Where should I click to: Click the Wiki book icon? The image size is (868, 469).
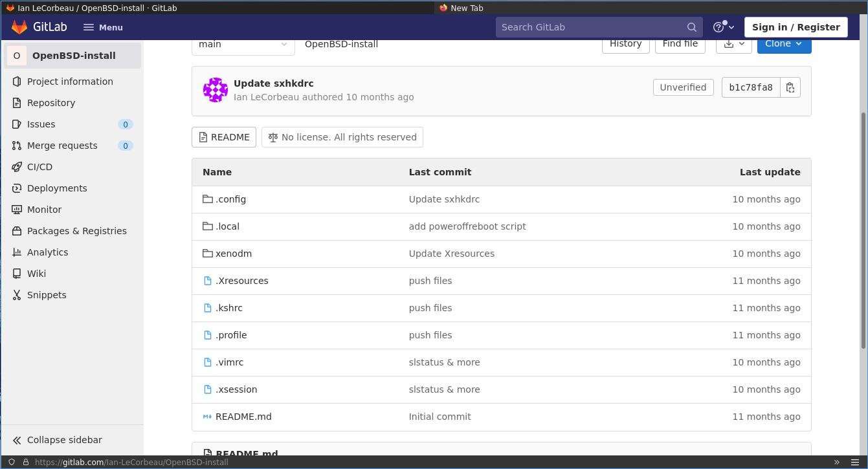(17, 274)
